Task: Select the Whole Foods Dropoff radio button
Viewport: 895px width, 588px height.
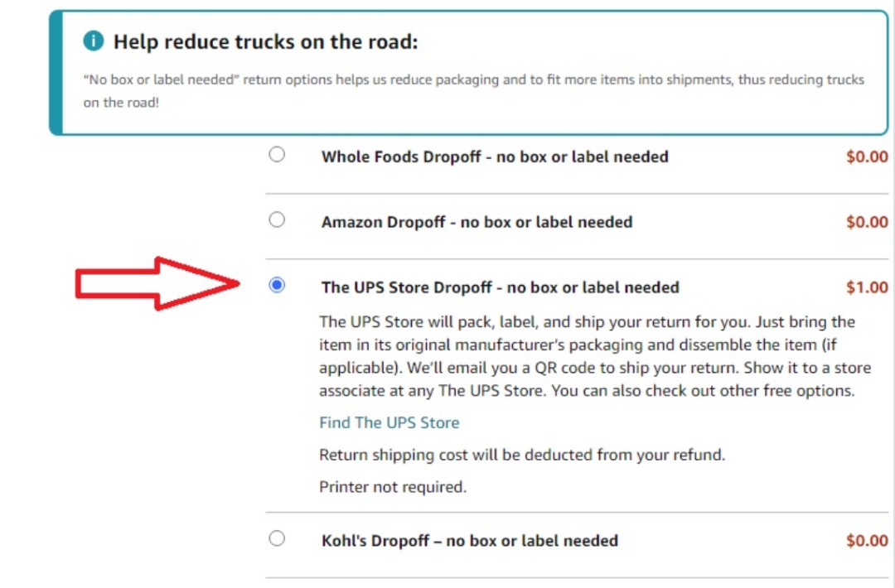Action: click(277, 155)
